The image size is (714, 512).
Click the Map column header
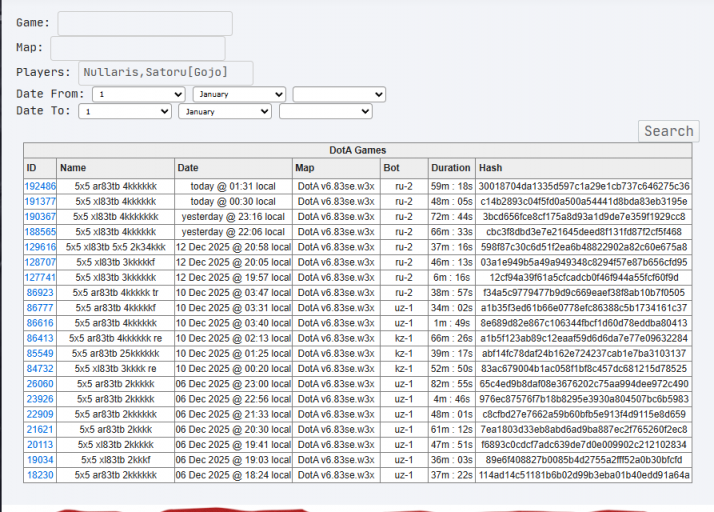point(336,168)
